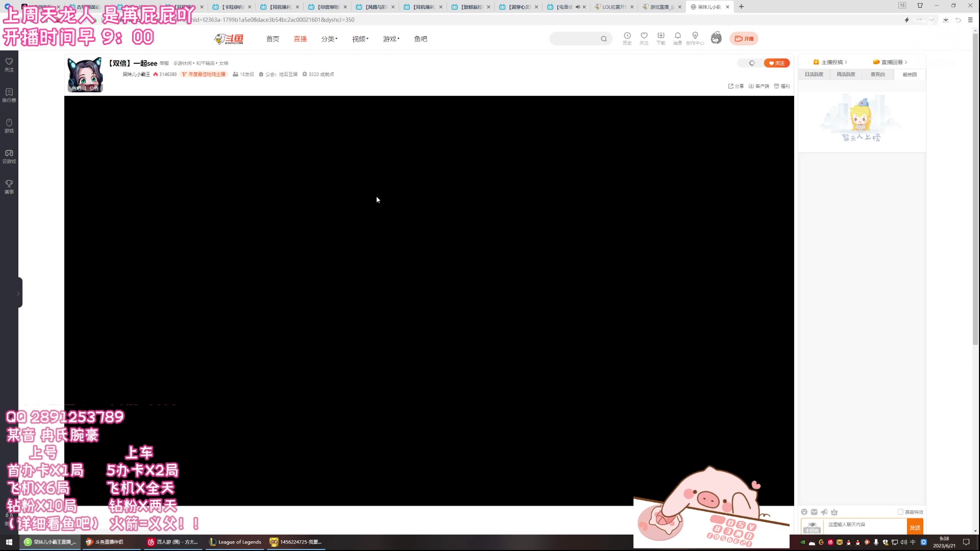This screenshot has width=980, height=551.
Task: Open 排行榜 in the left sidebar
Action: pos(9,95)
